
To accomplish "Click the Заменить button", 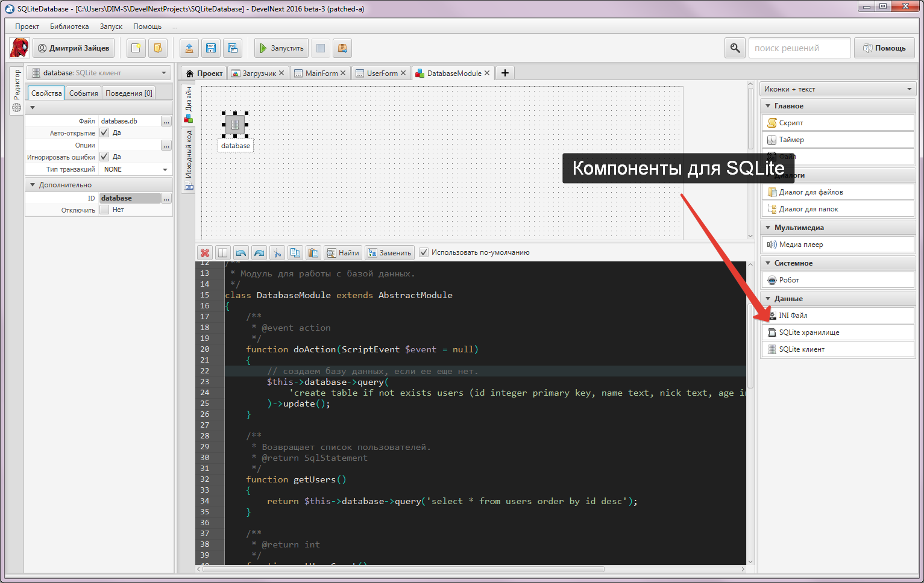I will point(389,253).
